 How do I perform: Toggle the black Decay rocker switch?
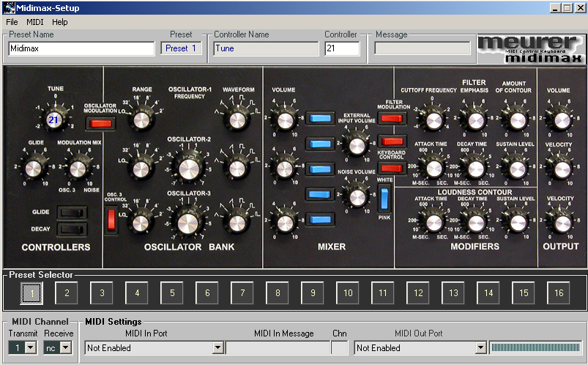pyautogui.click(x=72, y=229)
